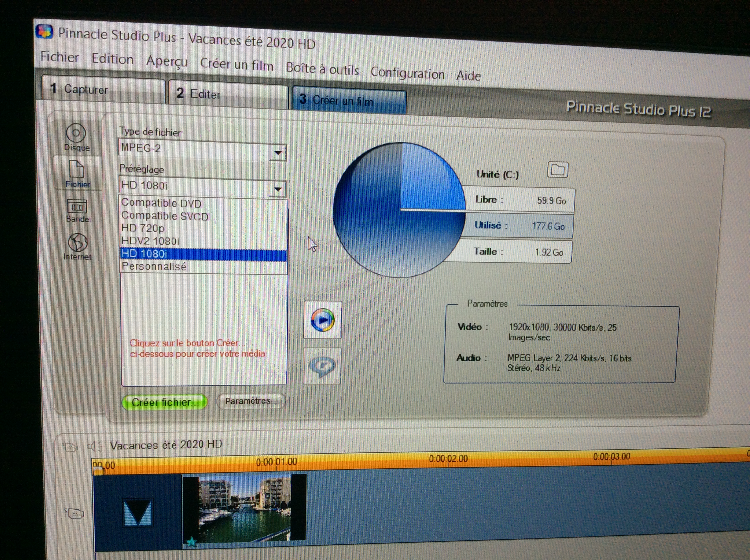Open the folder browse icon next to Unité (C:)

coord(558,170)
